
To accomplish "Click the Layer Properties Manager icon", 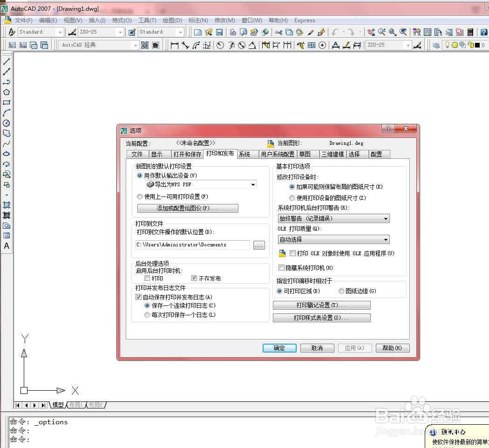I will click(x=436, y=46).
